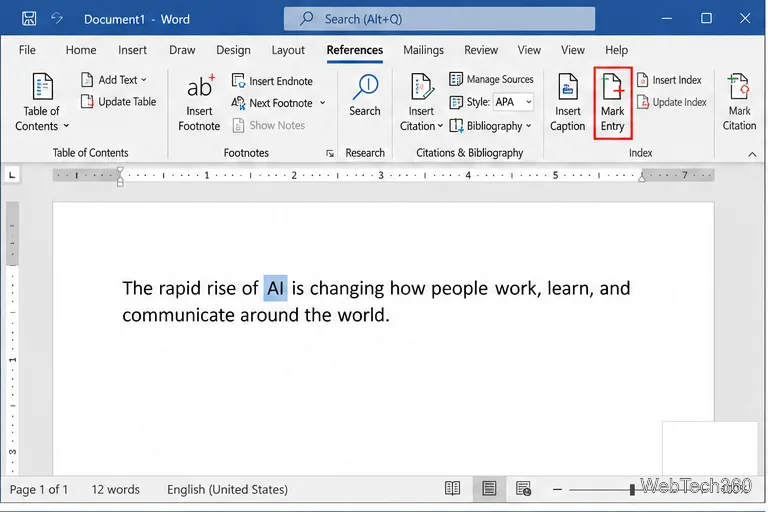
Task: Collapse the ribbon with the chevron
Action: (x=752, y=154)
